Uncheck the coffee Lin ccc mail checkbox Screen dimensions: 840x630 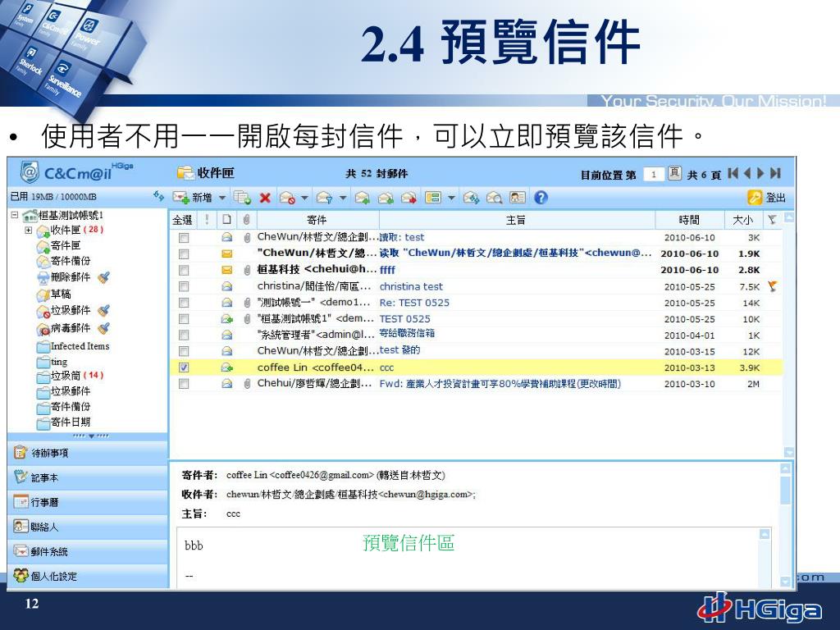(x=184, y=367)
